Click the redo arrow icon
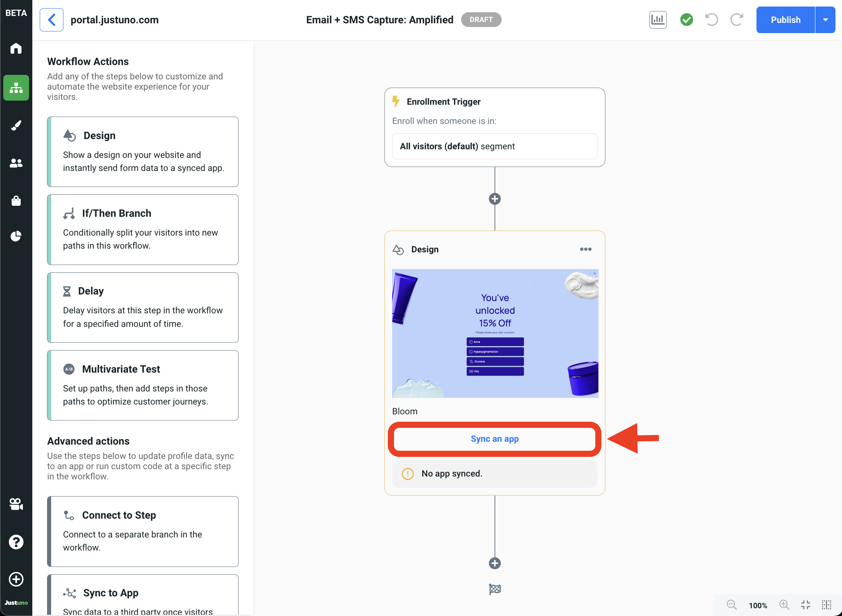The image size is (842, 616). click(x=736, y=20)
